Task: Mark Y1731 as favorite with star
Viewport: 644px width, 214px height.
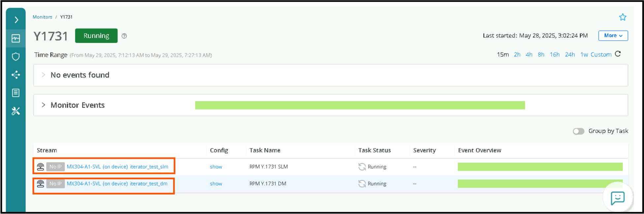Action: [x=622, y=17]
